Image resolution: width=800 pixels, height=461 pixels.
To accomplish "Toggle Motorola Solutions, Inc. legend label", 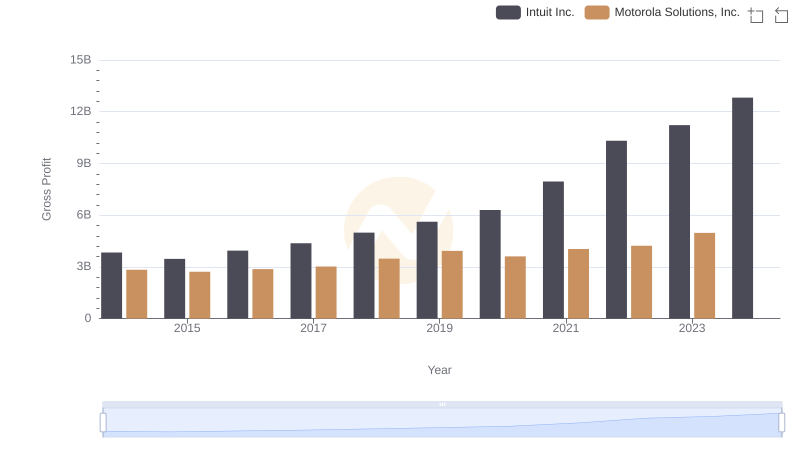I will tap(676, 12).
